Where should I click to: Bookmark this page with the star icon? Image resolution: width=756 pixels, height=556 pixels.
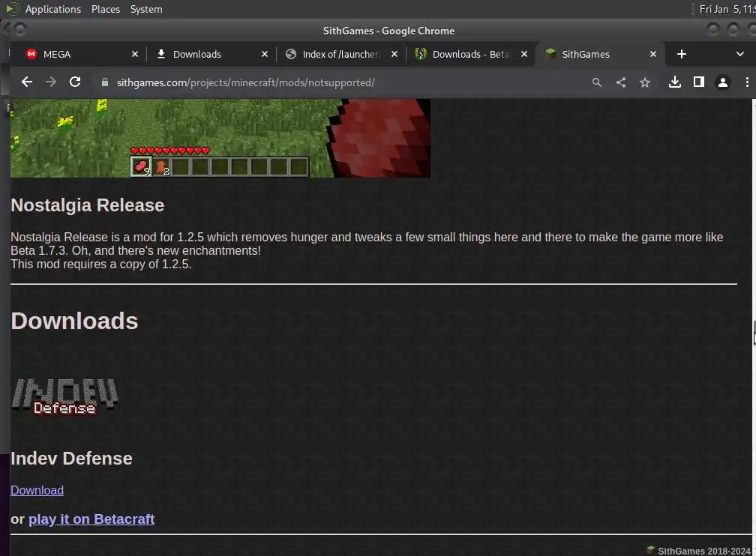click(645, 82)
